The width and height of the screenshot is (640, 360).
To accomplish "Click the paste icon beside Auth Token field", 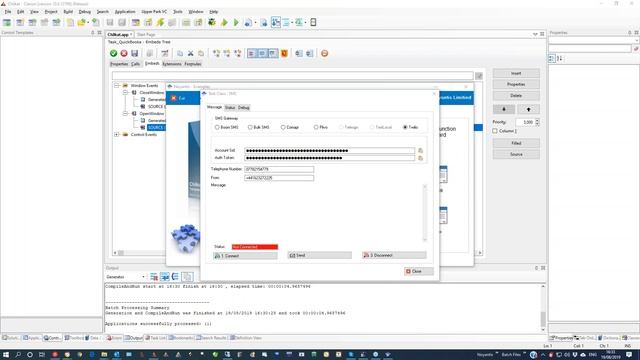I will tap(420, 158).
